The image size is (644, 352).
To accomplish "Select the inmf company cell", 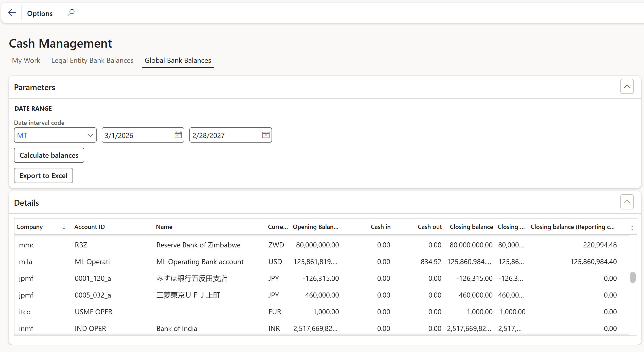I will (26, 328).
